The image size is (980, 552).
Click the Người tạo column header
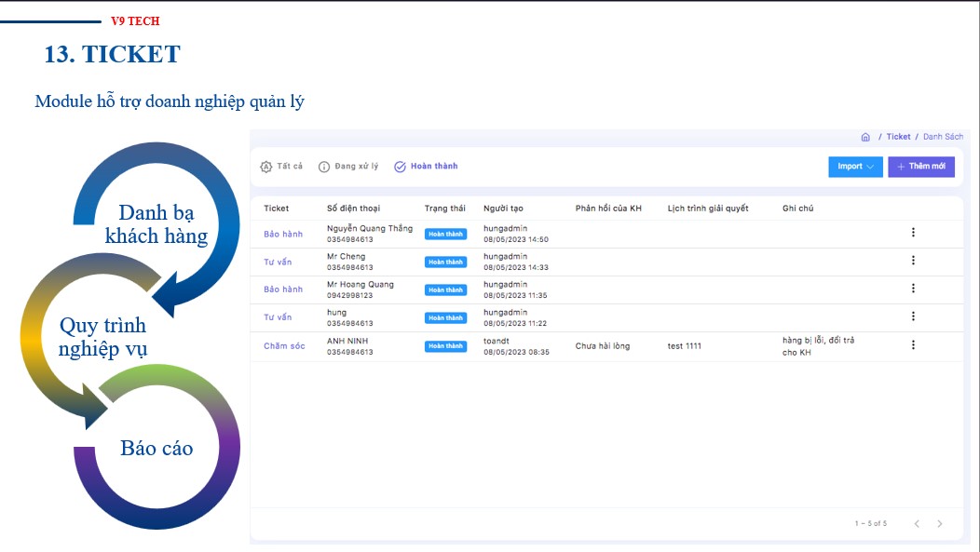pyautogui.click(x=503, y=209)
